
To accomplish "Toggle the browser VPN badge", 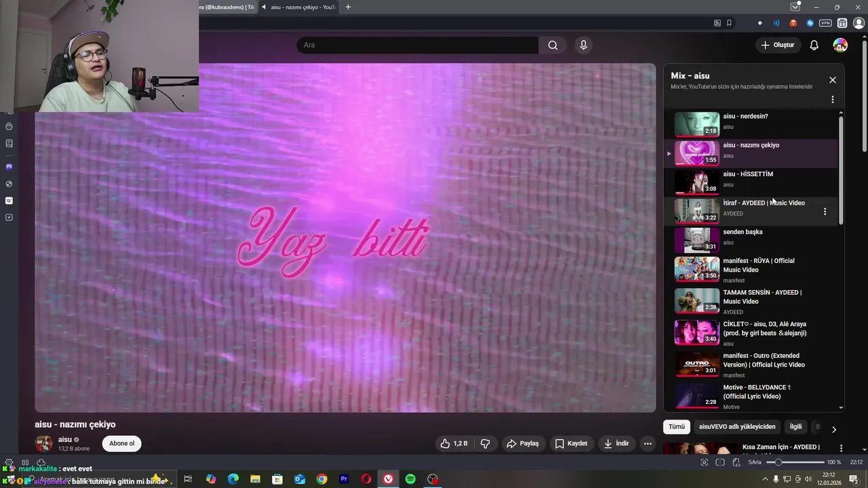I will (x=825, y=23).
